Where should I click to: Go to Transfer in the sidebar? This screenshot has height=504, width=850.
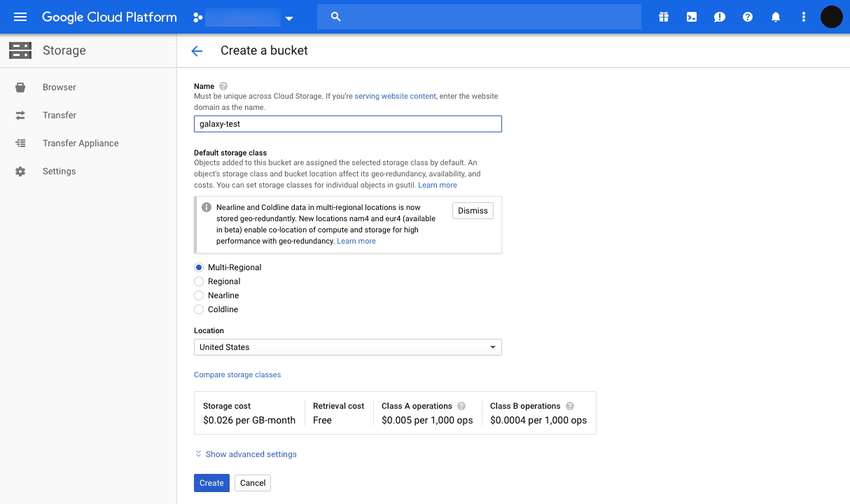(x=60, y=115)
